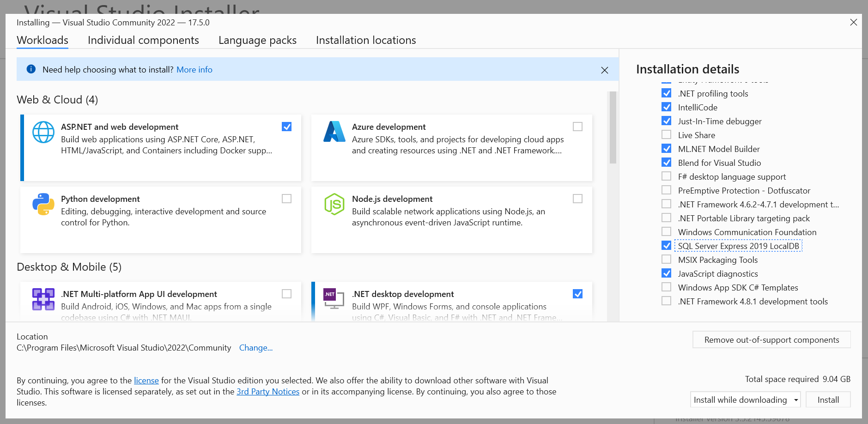
Task: Uncheck ASP.NET and web development workload
Action: pos(287,127)
